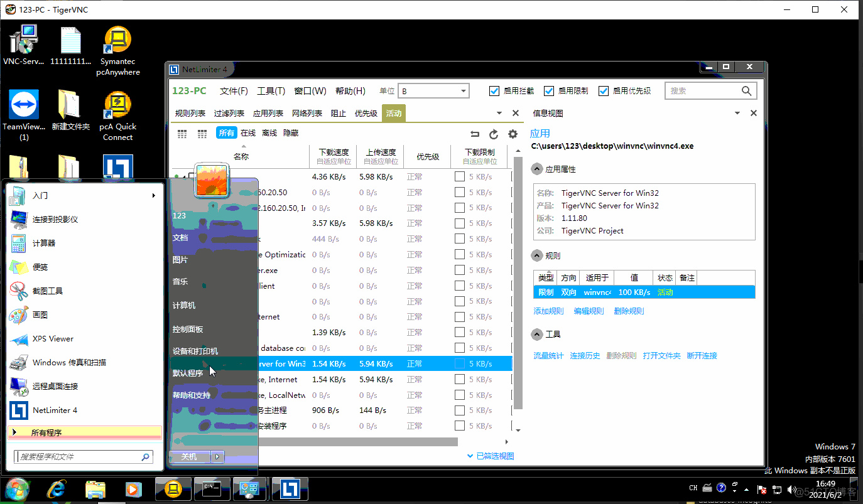This screenshot has height=504, width=863.
Task: Collapse the 规则 section
Action: (x=537, y=256)
